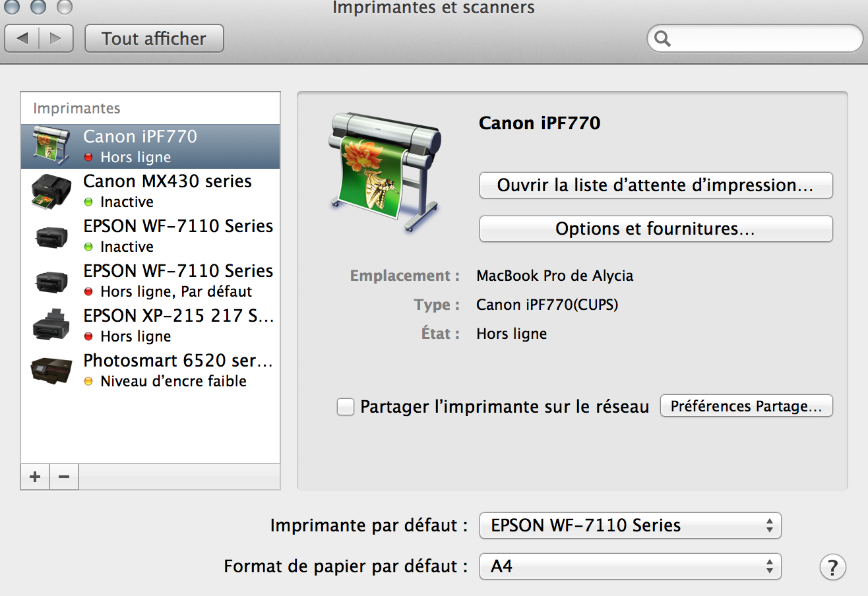
Task: Open help with the question mark button
Action: (x=832, y=566)
